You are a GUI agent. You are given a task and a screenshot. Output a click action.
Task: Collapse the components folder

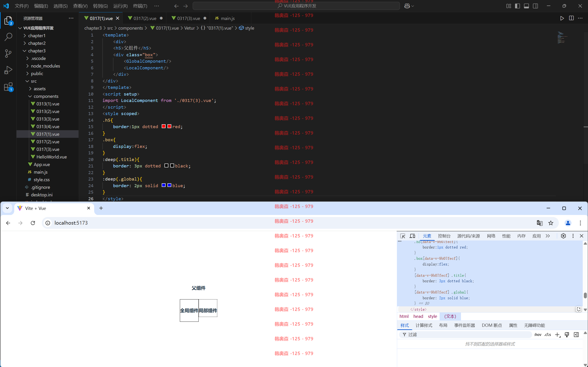[x=48, y=96]
